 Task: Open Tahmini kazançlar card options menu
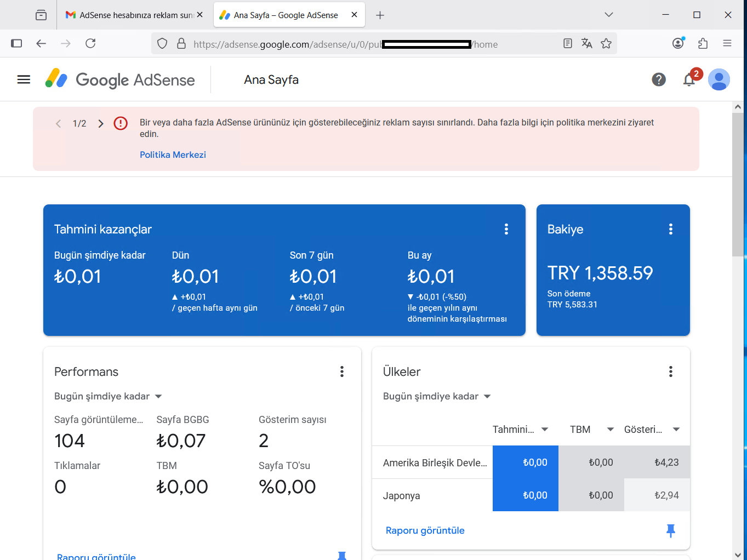(506, 229)
